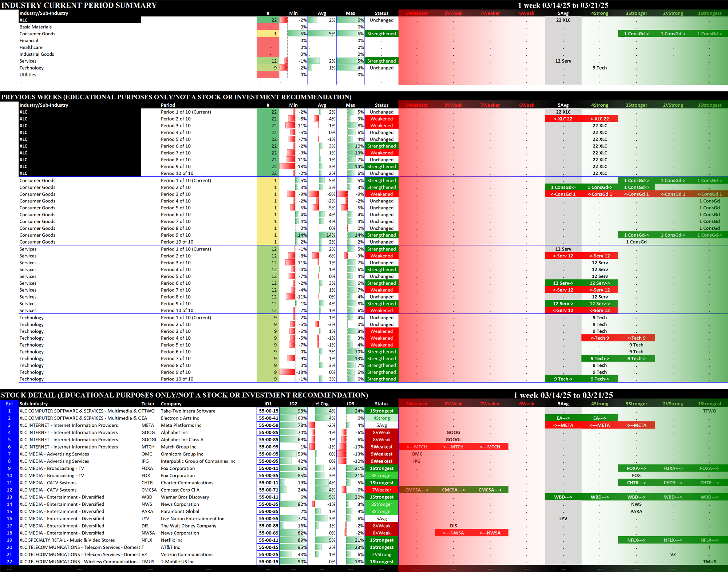Click the Netflix Inc company cell
Screen dimensions: 728x572
[x=172, y=540]
